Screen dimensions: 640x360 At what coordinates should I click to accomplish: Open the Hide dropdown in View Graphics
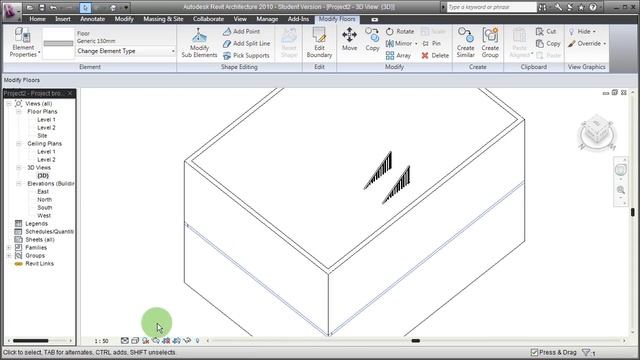(582, 31)
